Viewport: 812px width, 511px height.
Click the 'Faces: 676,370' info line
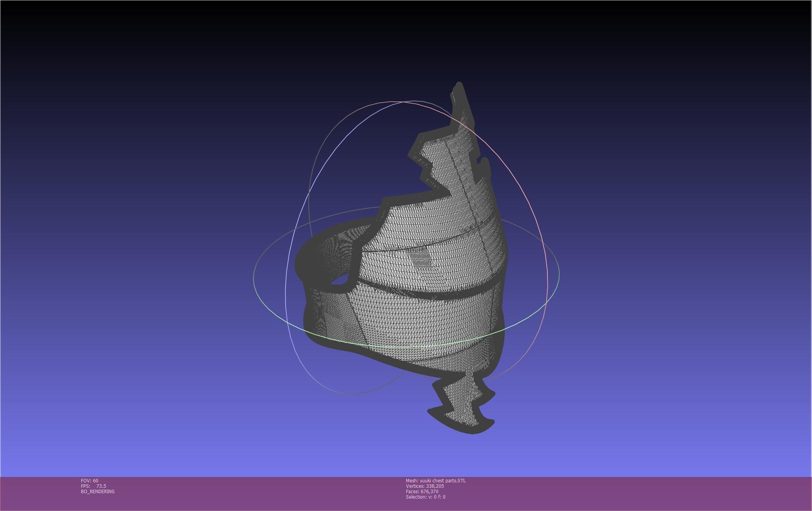coord(422,491)
